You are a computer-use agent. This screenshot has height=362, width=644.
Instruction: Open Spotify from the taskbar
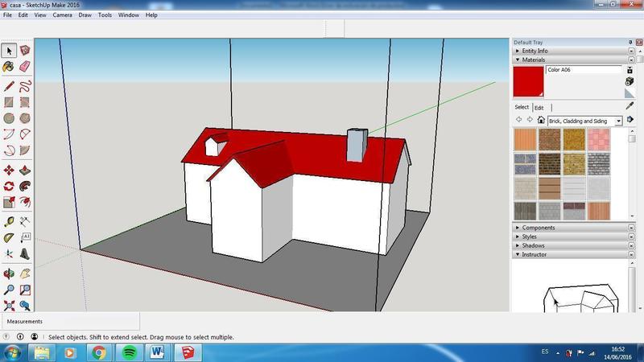pos(129,352)
